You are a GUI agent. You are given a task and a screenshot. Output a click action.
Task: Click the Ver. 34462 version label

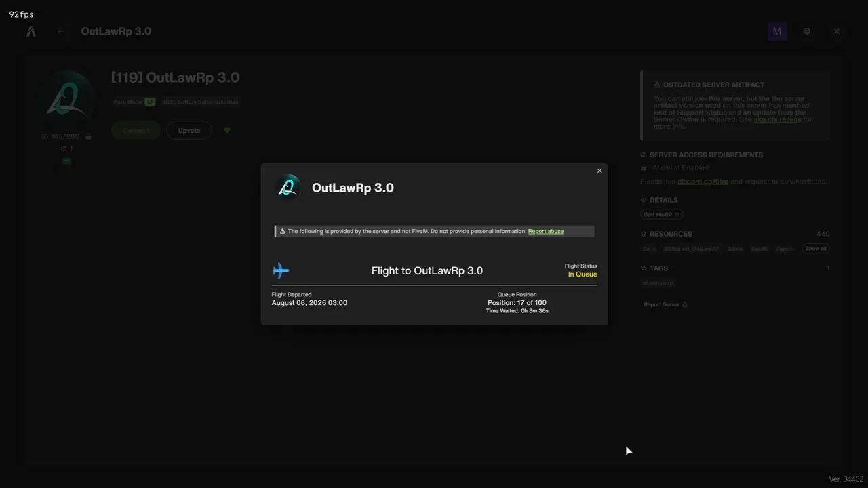pos(846,479)
